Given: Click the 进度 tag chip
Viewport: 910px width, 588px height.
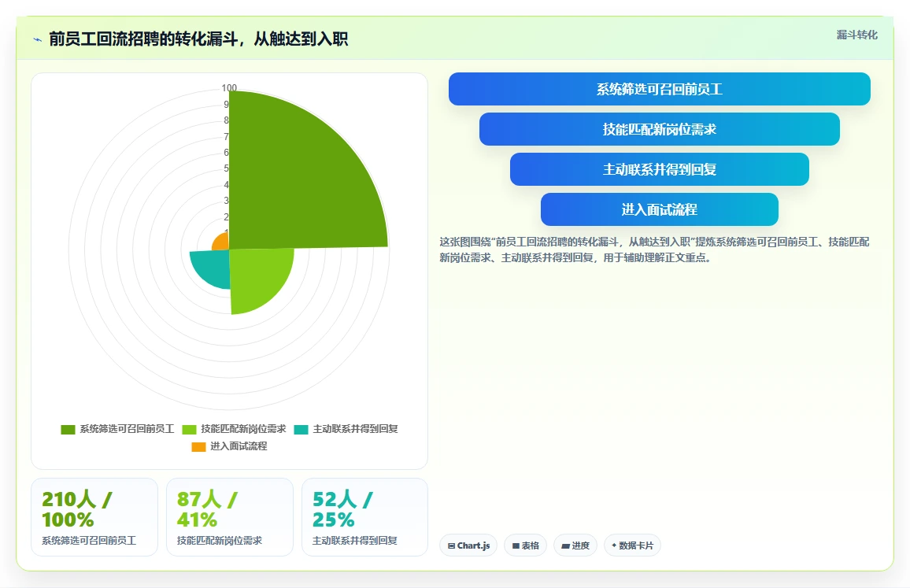Looking at the screenshot, I should click(575, 545).
